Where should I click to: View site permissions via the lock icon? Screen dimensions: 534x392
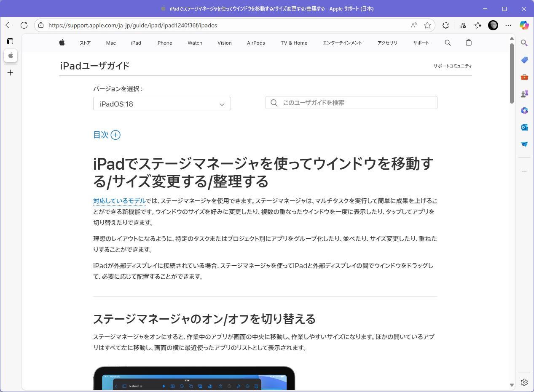pos(40,25)
